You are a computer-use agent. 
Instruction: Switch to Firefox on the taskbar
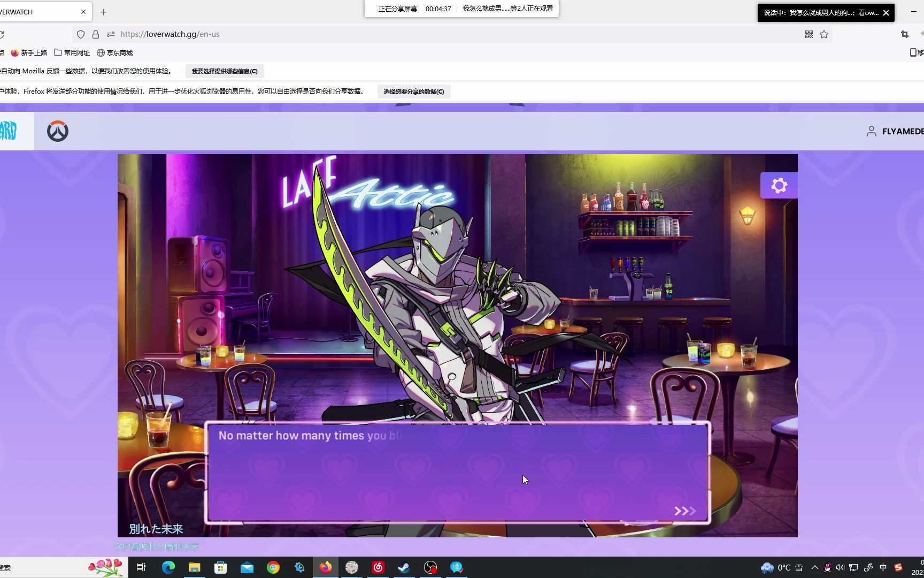(x=326, y=567)
